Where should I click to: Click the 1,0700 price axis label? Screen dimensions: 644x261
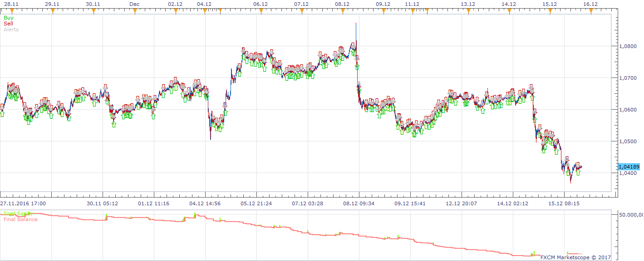click(x=627, y=78)
